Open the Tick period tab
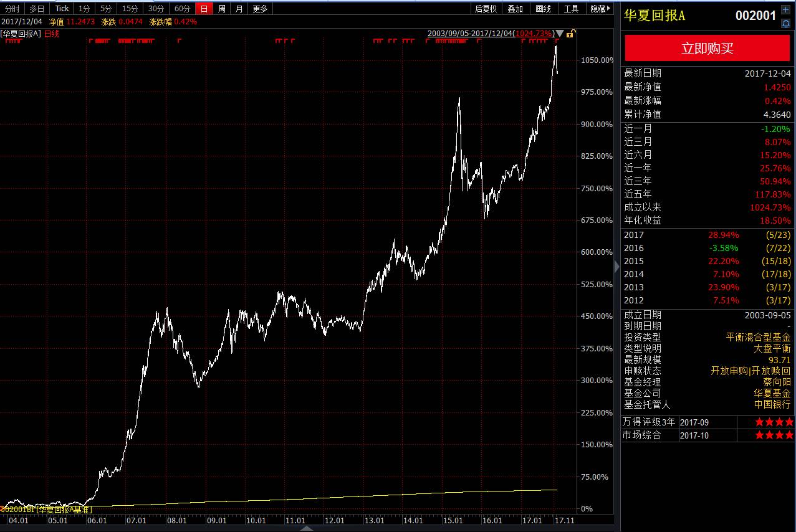796x532 pixels. click(62, 9)
